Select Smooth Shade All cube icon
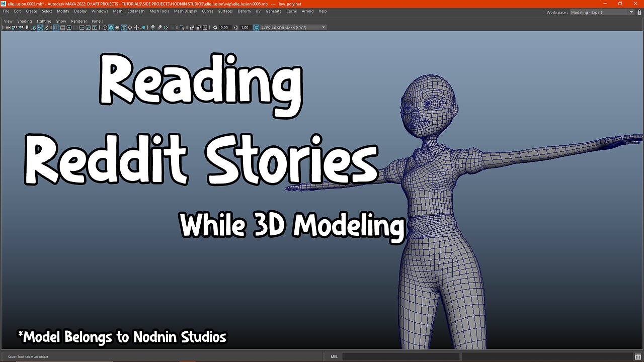Image resolution: width=644 pixels, height=362 pixels. [x=111, y=27]
